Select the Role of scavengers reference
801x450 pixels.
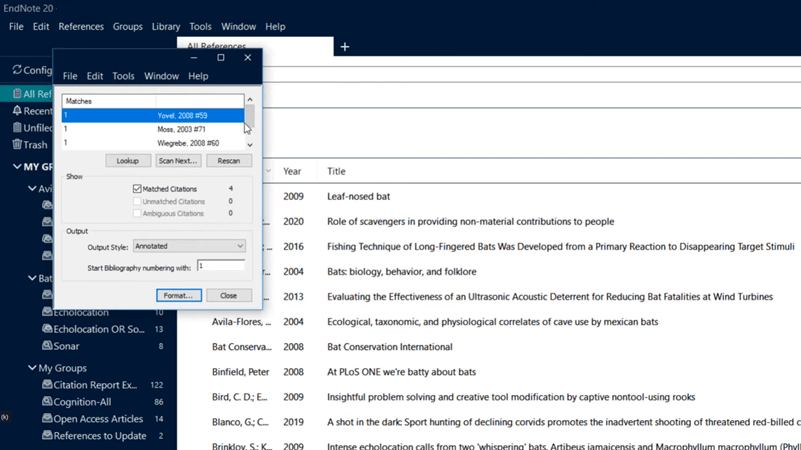470,221
